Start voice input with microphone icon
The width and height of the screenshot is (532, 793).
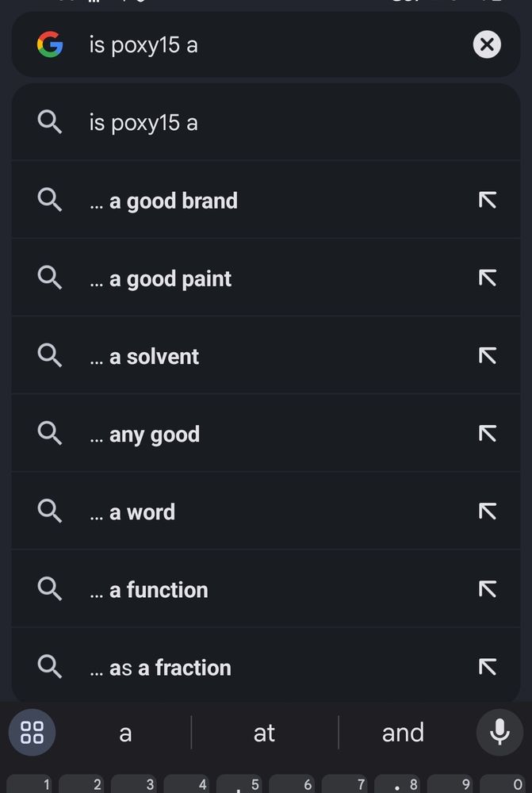[x=499, y=732]
